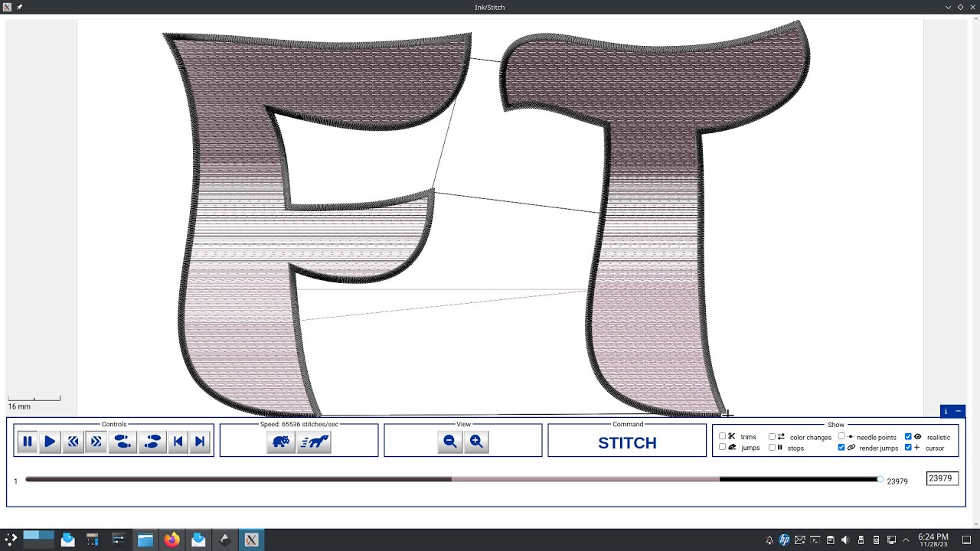The width and height of the screenshot is (980, 551).
Task: Jump to the end of the design
Action: [x=200, y=442]
